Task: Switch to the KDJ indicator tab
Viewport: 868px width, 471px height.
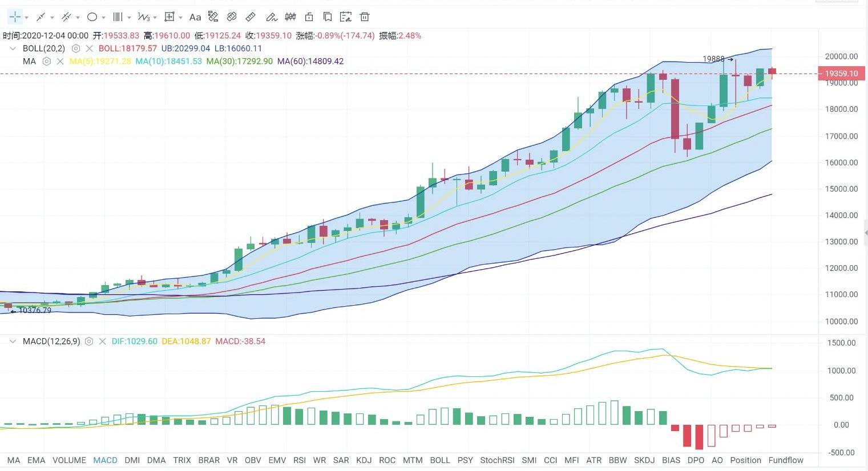Action: [x=364, y=460]
